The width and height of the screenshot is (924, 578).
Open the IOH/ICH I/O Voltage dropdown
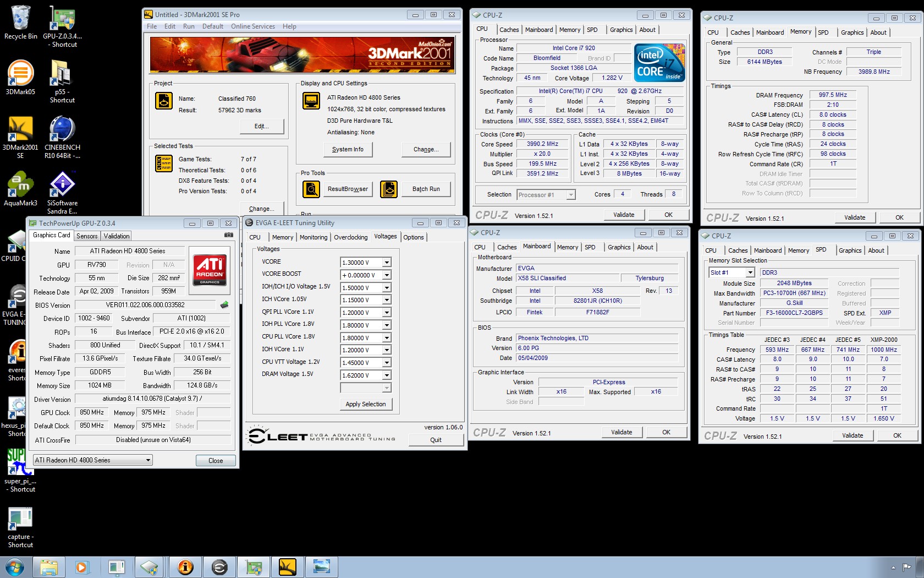pos(387,288)
